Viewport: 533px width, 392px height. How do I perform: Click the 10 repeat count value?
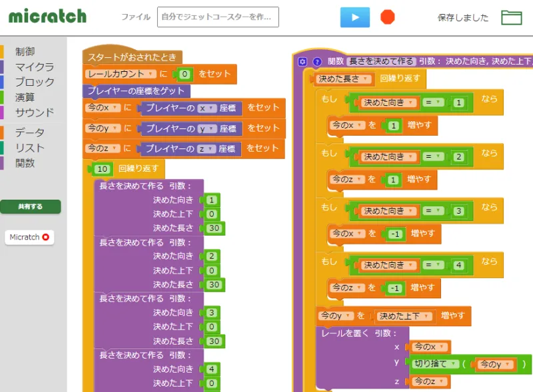click(103, 169)
